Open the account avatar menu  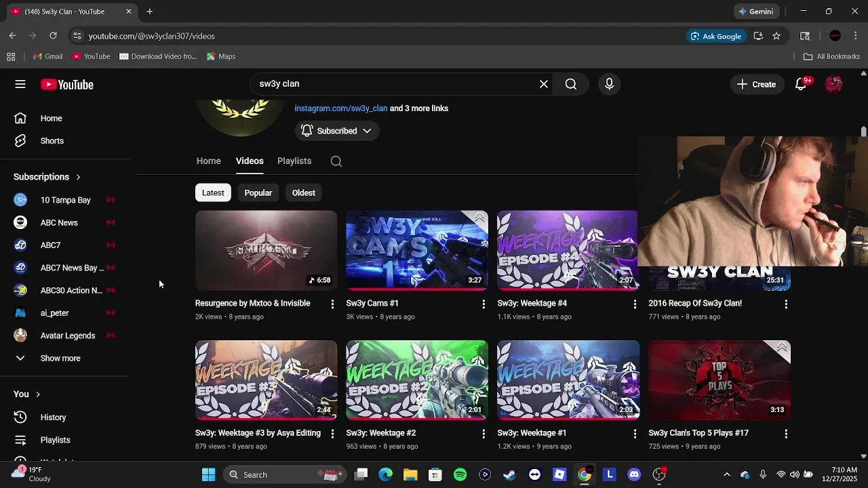(833, 84)
